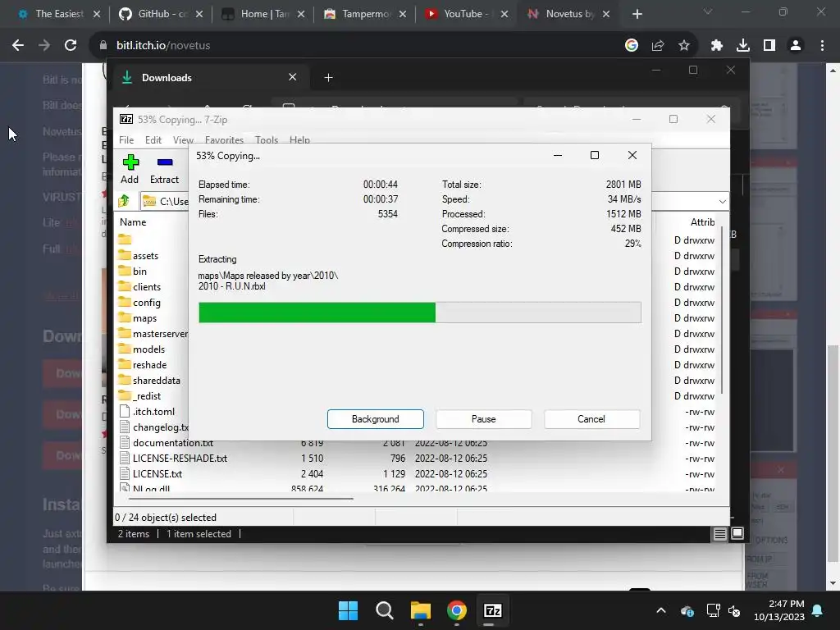Viewport: 840px width, 630px height.
Task: Click the up-folder arrow icon in 7-Zip
Action: click(125, 201)
